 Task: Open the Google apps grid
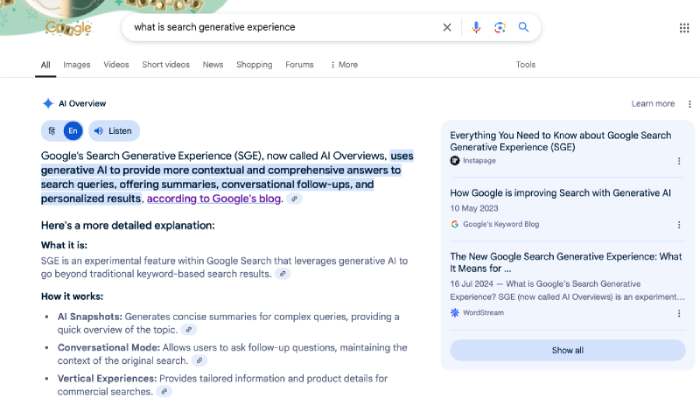pos(684,28)
